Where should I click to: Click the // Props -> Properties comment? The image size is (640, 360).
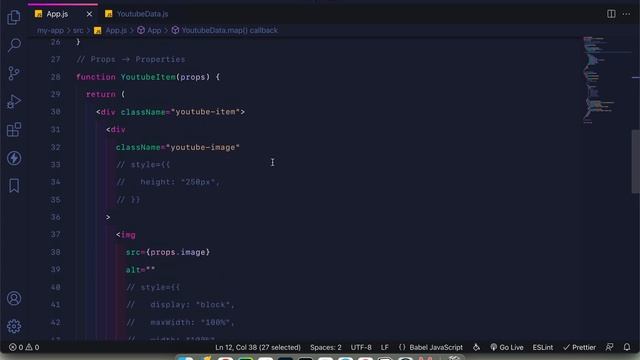[131, 59]
